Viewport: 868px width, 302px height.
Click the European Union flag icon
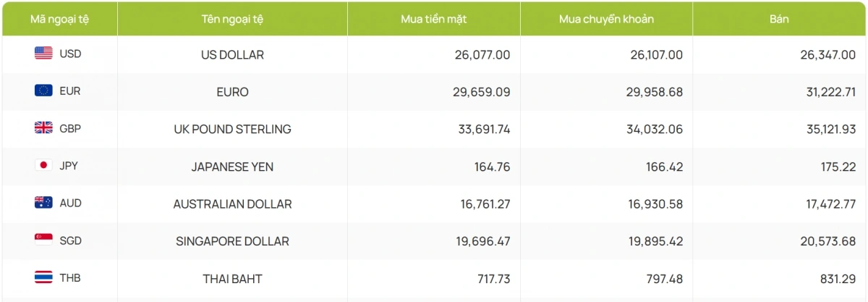pos(43,91)
